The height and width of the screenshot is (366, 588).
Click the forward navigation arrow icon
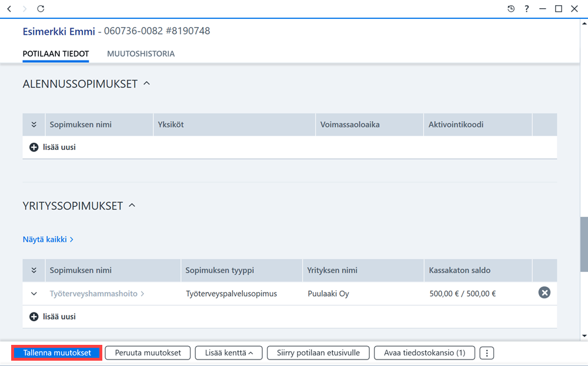[x=25, y=9]
